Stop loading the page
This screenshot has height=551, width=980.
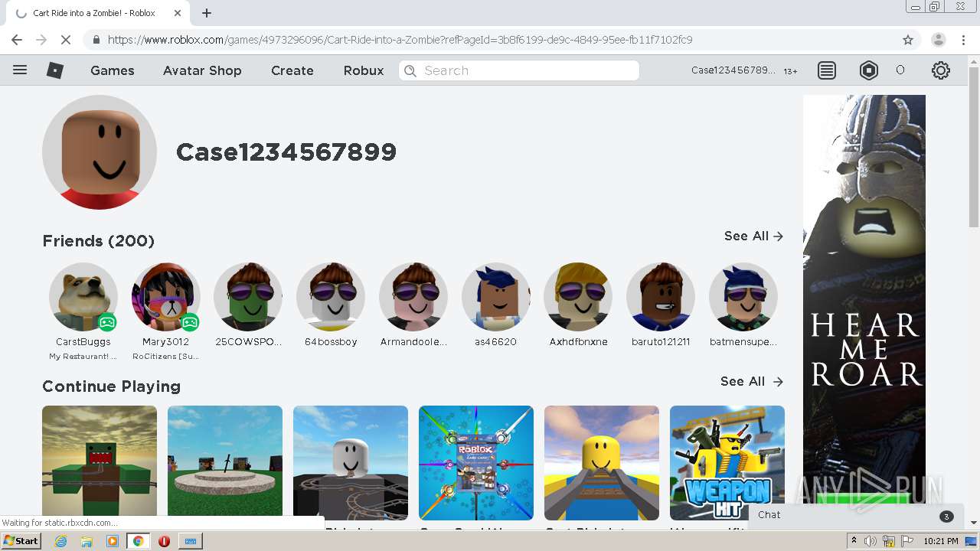click(65, 40)
